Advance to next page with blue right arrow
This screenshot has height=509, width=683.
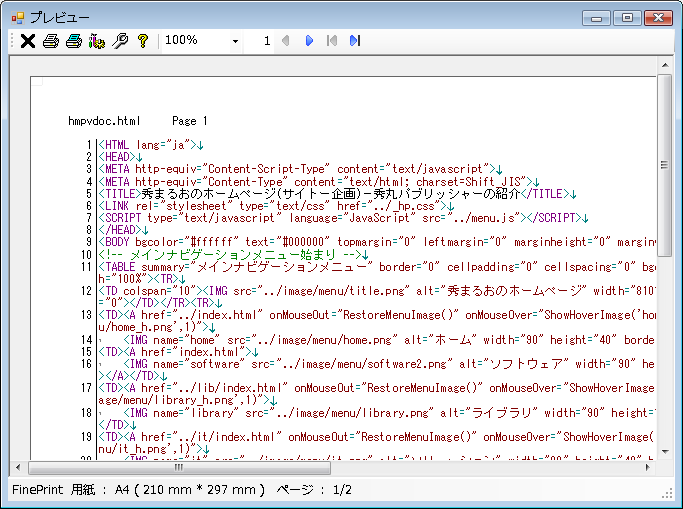tap(309, 41)
